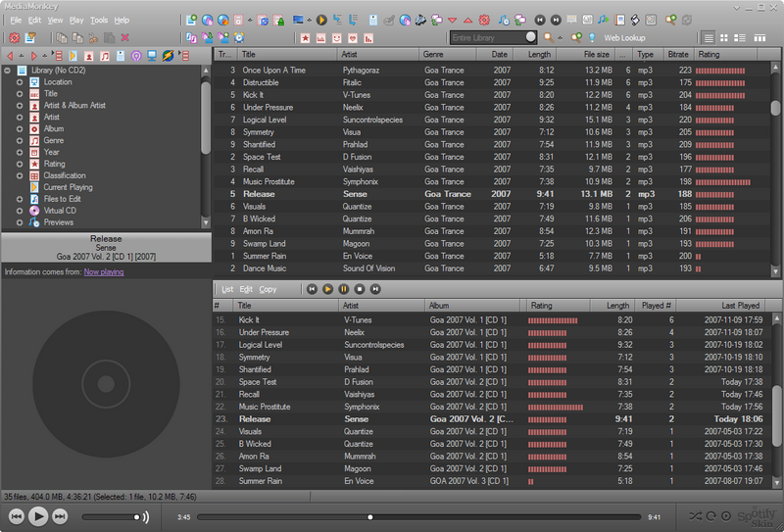Switch to the column browser view icon

coord(759,37)
